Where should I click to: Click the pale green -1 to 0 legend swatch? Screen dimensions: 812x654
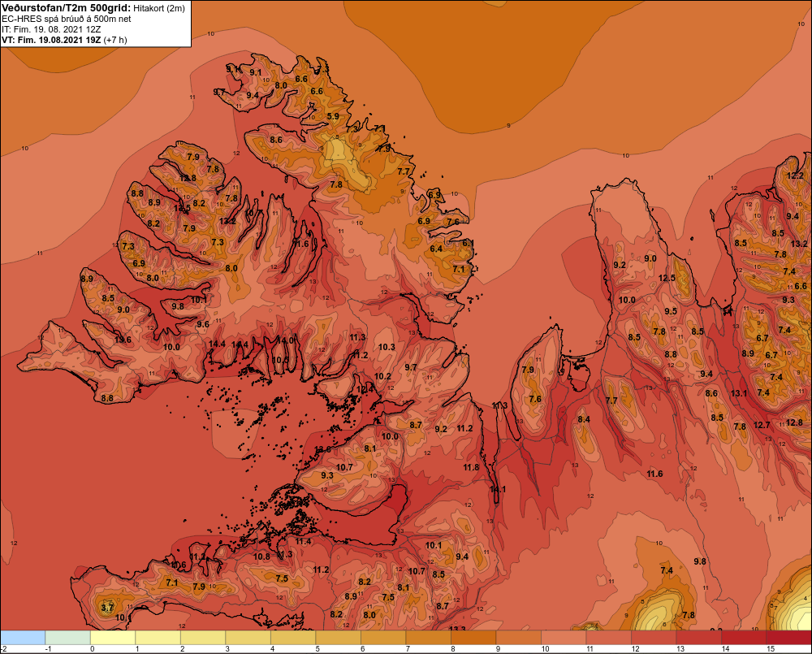tap(68, 638)
